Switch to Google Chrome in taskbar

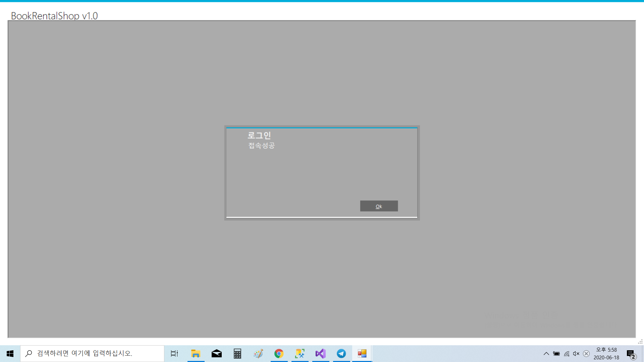coord(279,354)
